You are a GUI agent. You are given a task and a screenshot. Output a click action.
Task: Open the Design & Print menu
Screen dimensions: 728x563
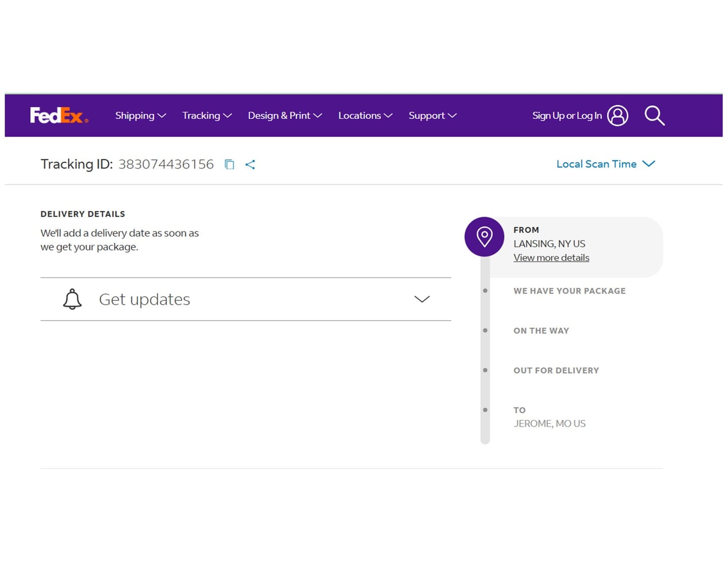pyautogui.click(x=285, y=116)
